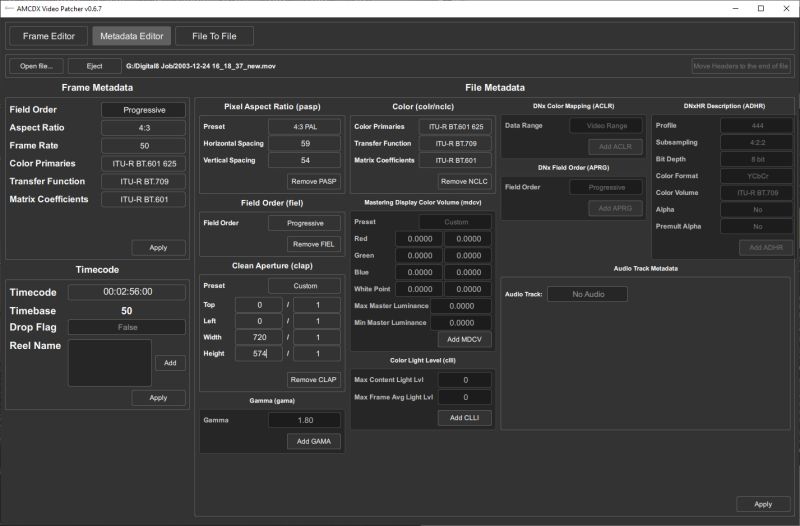Edit the Gamma value 1.80

[x=305, y=420]
